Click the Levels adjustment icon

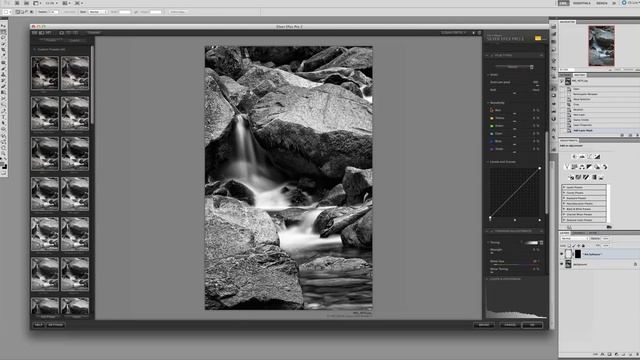coord(582,156)
